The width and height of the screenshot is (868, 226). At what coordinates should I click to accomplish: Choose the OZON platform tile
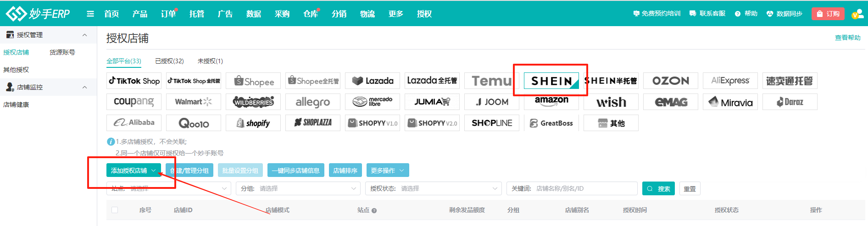click(671, 81)
